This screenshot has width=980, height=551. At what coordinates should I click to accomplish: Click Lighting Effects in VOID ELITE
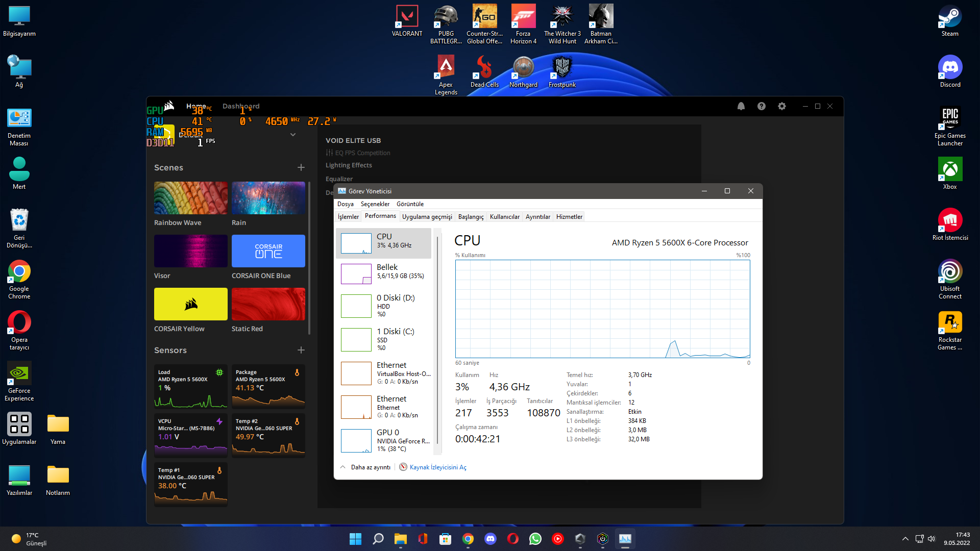(349, 165)
